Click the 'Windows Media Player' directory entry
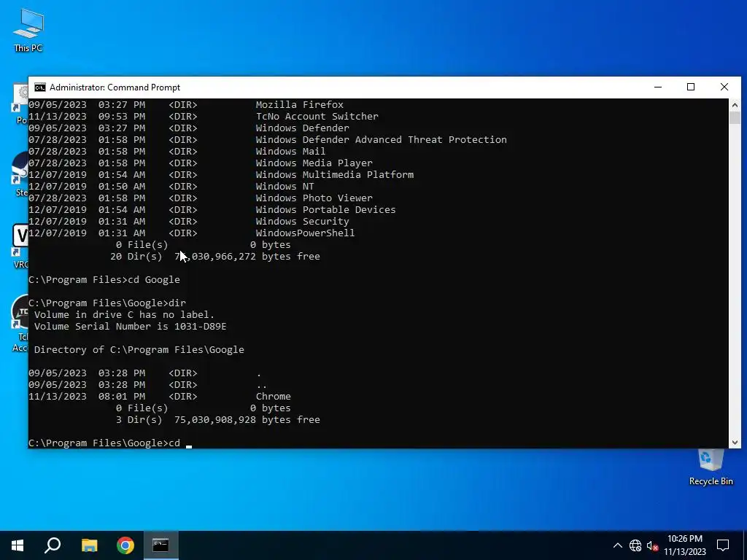 pyautogui.click(x=314, y=163)
